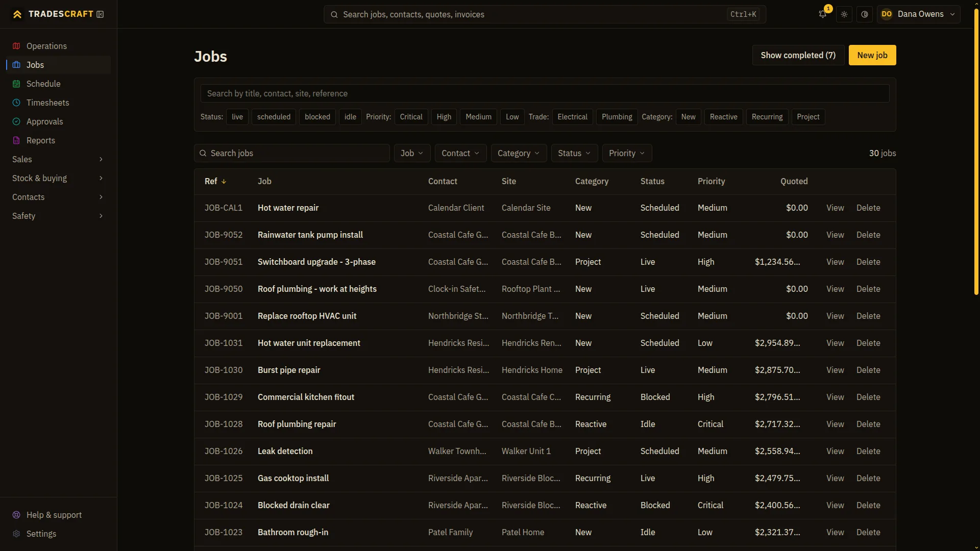Click the Ref sort arrow icon
980x551 pixels.
224,182
